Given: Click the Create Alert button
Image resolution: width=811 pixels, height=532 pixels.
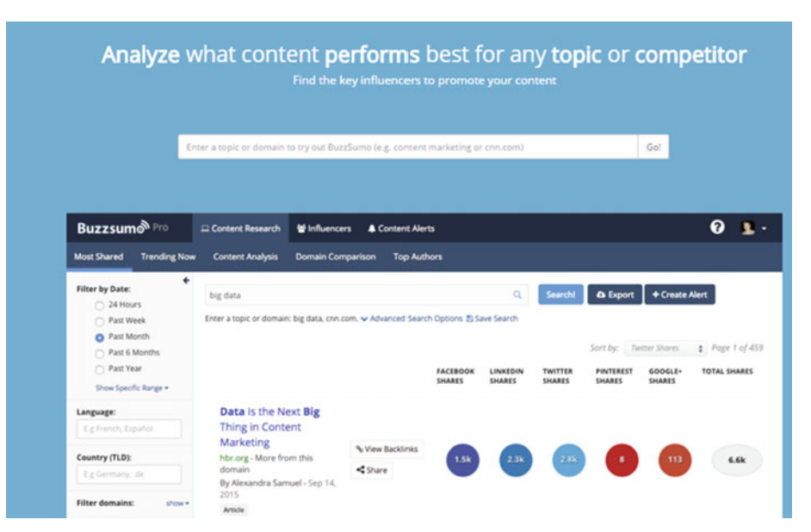Looking at the screenshot, I should [679, 294].
